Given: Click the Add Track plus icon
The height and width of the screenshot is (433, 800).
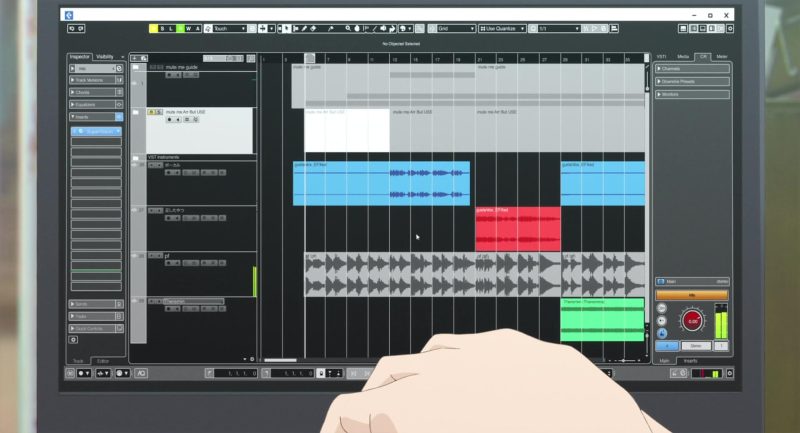Looking at the screenshot, I should (135, 58).
